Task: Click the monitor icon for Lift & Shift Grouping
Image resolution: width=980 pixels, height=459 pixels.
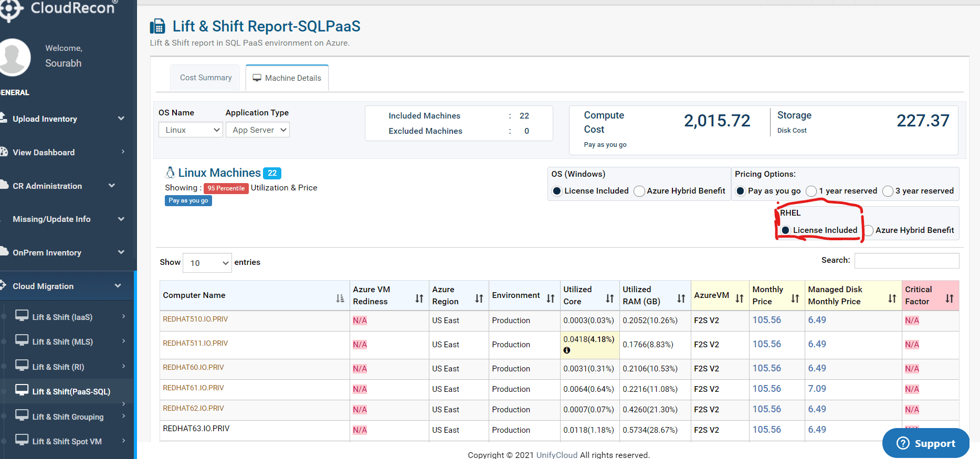Action: pyautogui.click(x=22, y=415)
